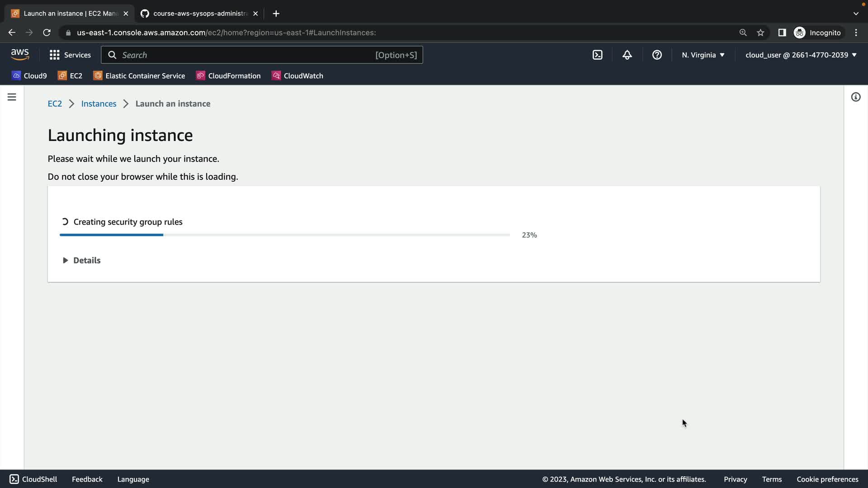This screenshot has width=868, height=488.
Task: Open the Services grid menu
Action: (x=70, y=55)
